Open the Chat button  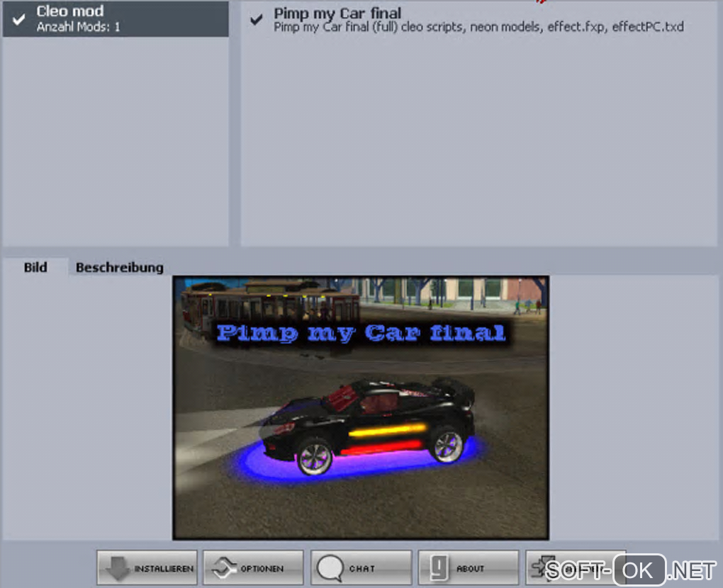click(x=361, y=567)
